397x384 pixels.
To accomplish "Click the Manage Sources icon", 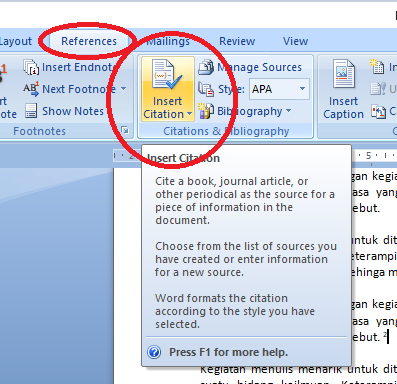I will tap(206, 67).
